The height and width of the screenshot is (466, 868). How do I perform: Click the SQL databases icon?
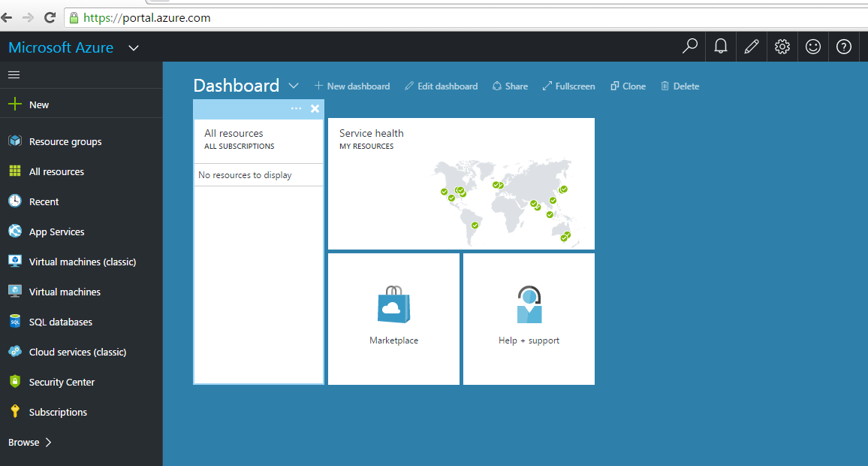coord(15,322)
